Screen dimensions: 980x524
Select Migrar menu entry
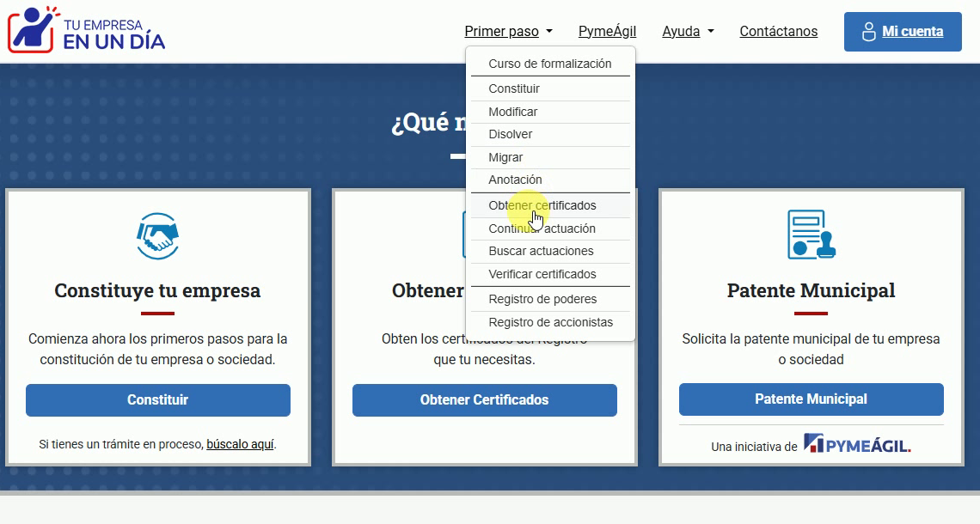tap(550, 157)
